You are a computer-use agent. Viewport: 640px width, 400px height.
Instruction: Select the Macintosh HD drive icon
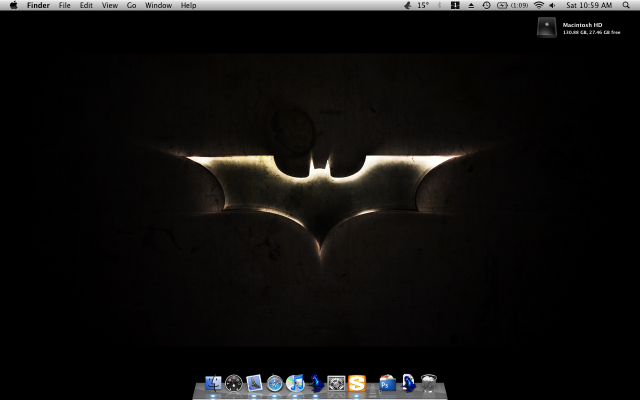coord(547,27)
